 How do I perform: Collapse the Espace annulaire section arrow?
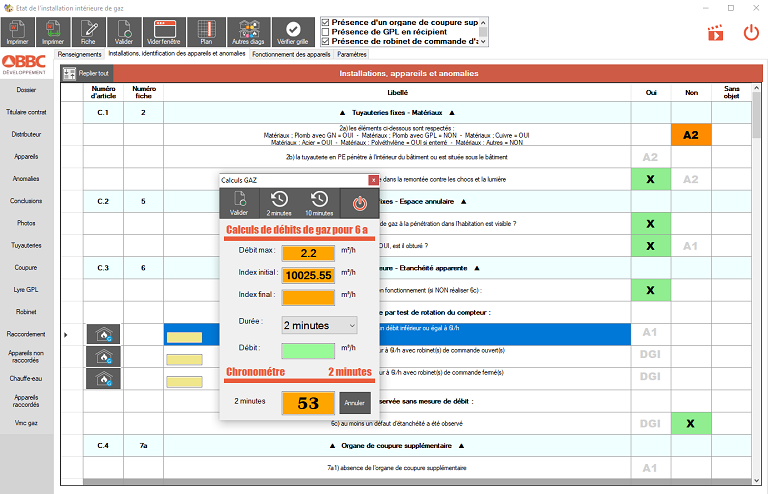click(463, 202)
